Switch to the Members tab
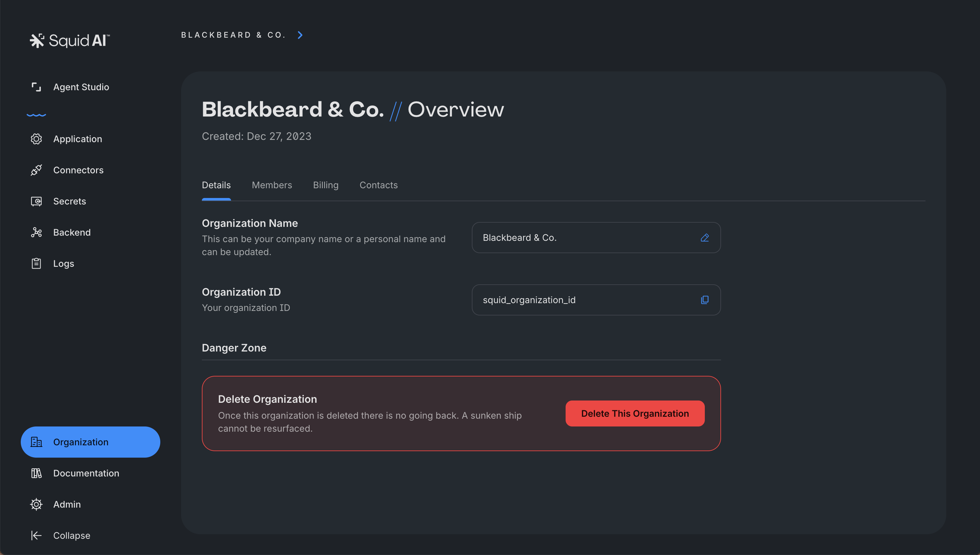This screenshot has width=980, height=555. tap(272, 185)
